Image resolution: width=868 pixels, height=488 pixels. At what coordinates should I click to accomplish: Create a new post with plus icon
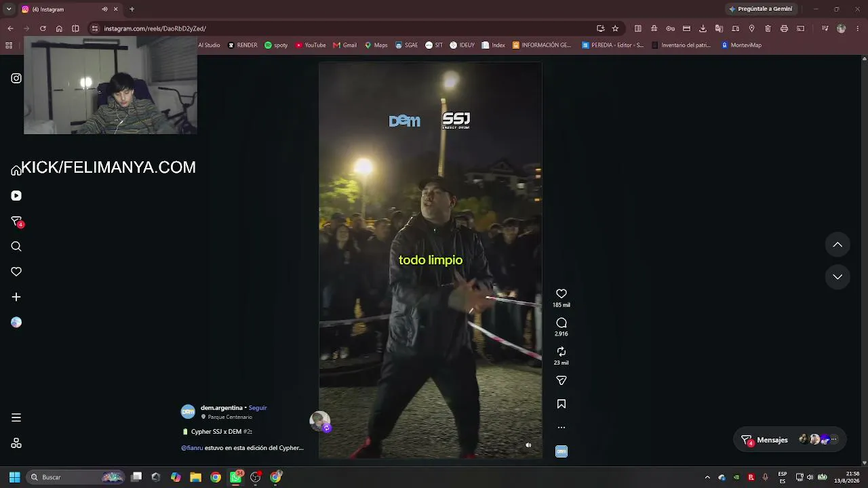16,297
